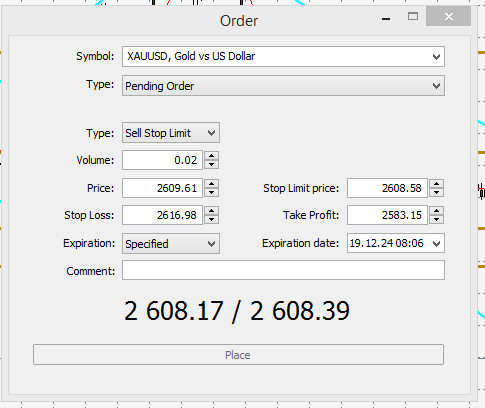
Task: Click the Place order button
Action: 238,355
